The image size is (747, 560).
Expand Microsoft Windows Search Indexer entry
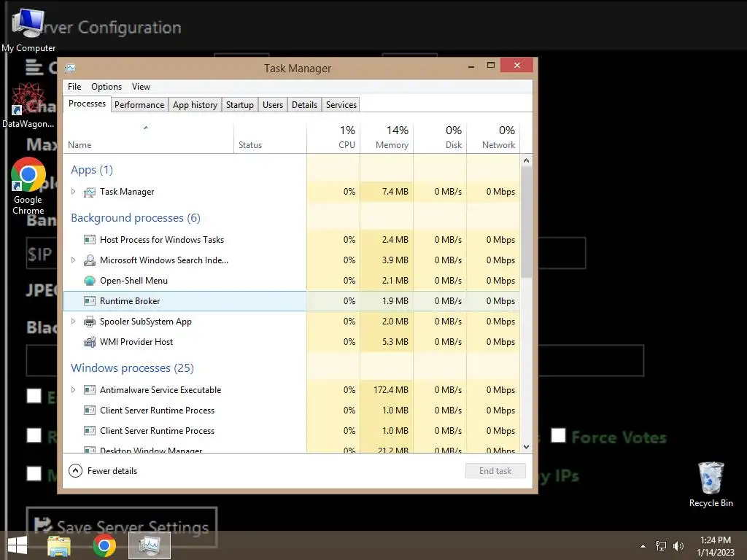tap(74, 260)
